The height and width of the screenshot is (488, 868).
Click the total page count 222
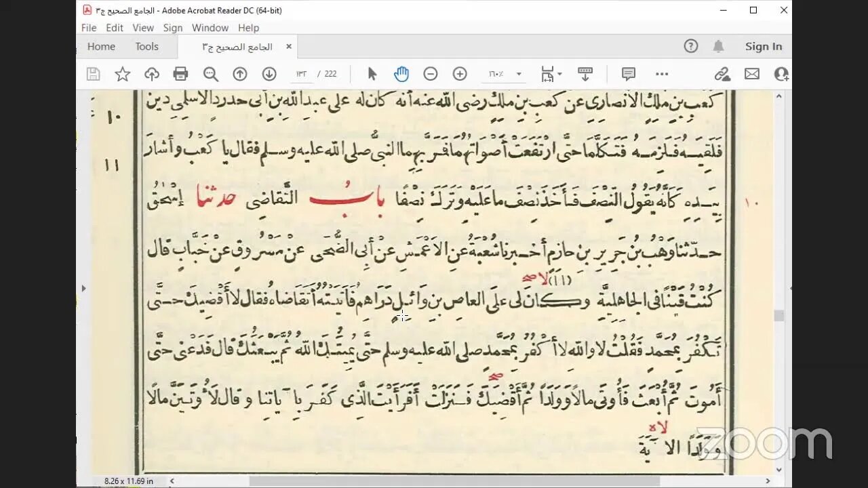point(330,74)
